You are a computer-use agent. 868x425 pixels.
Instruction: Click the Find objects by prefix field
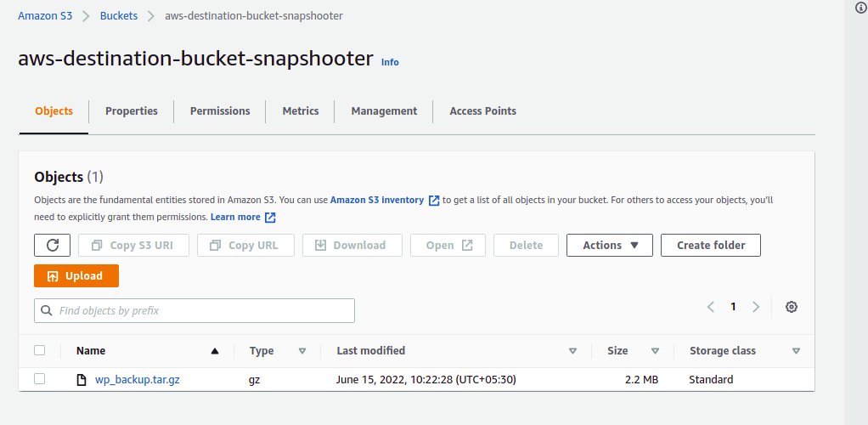point(194,311)
